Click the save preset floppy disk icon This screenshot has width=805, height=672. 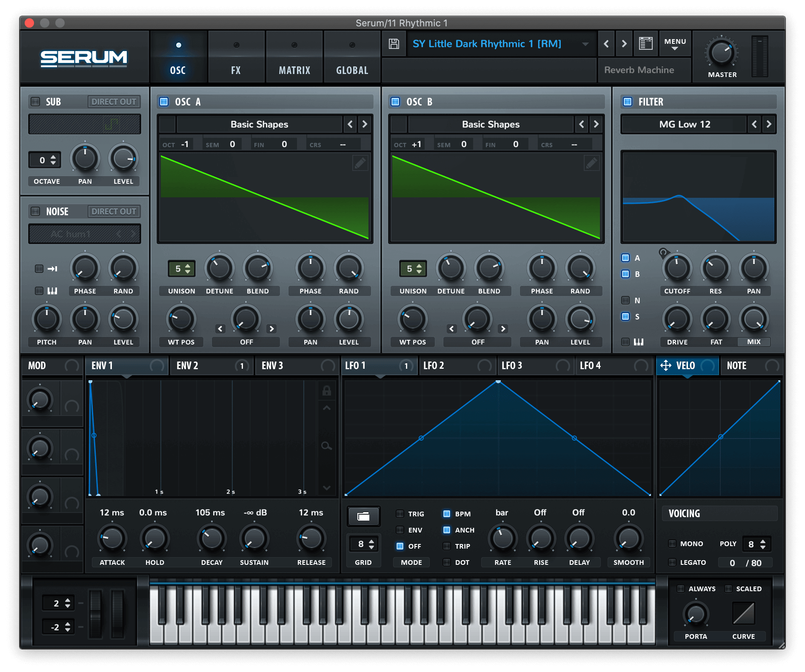pos(394,44)
